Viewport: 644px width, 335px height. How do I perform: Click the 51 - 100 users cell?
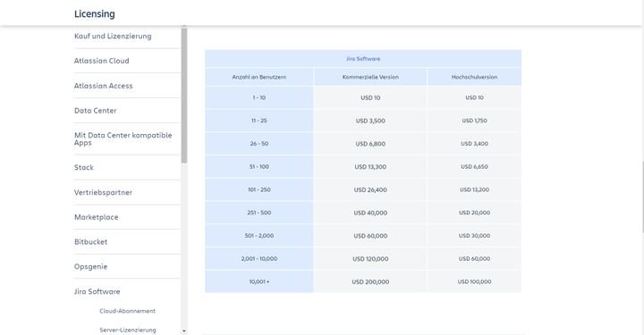(259, 166)
